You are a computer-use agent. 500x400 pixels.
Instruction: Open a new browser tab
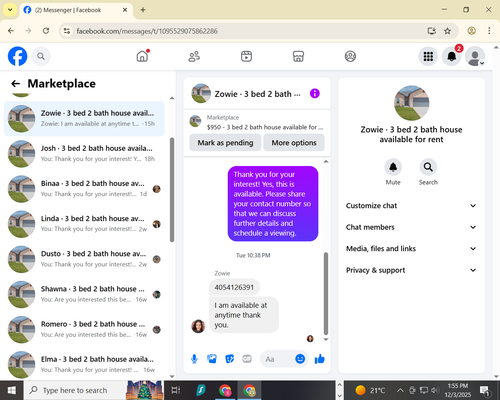click(143, 10)
